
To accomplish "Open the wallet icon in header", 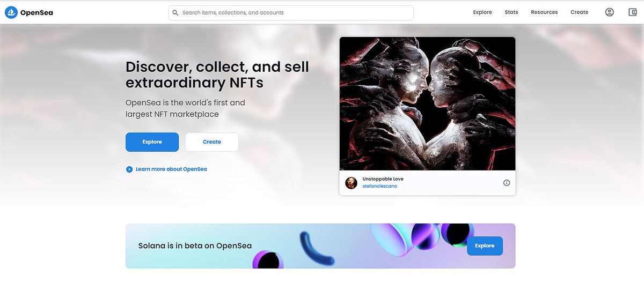I will (632, 12).
